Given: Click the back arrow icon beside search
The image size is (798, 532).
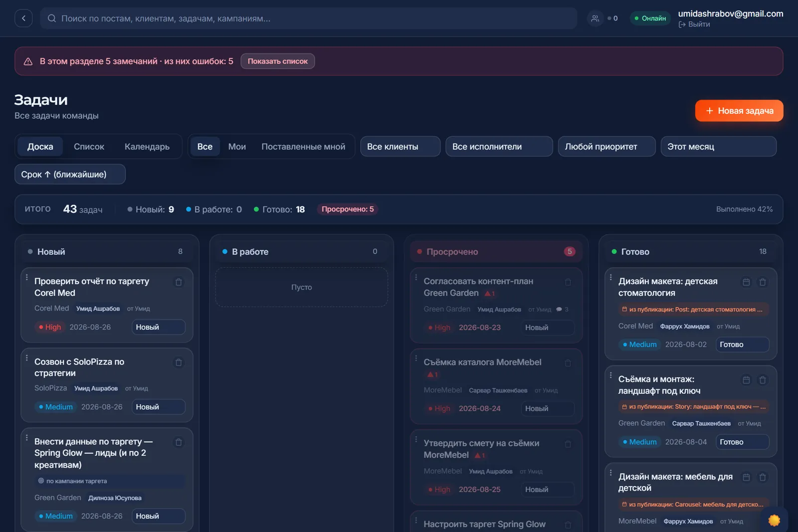Looking at the screenshot, I should [x=23, y=18].
